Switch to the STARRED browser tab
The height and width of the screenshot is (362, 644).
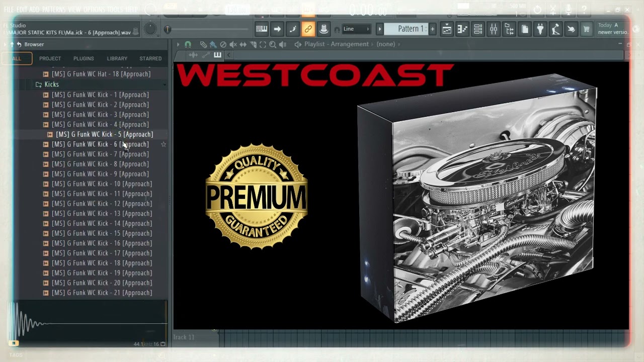click(150, 59)
